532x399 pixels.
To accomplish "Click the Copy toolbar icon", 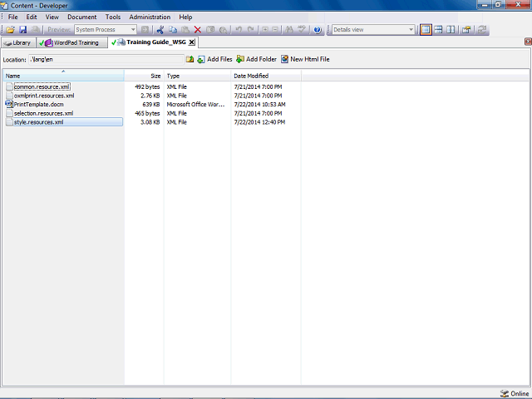I will 173,30.
